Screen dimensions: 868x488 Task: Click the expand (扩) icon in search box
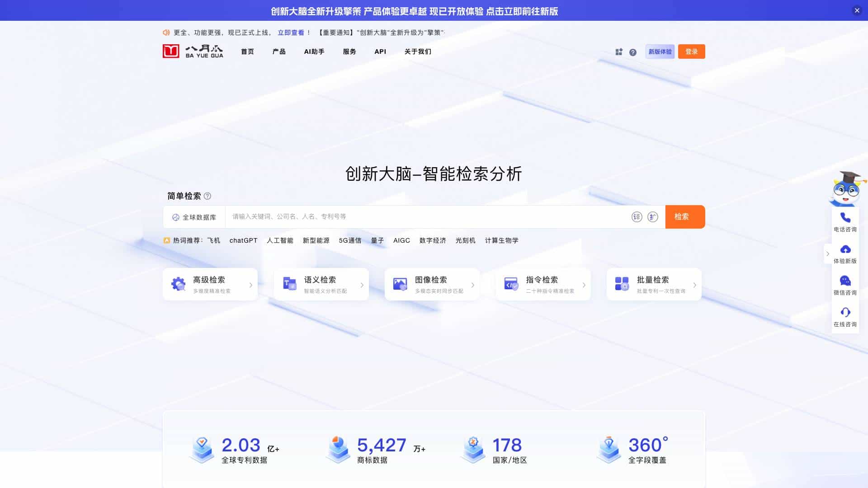pos(653,217)
